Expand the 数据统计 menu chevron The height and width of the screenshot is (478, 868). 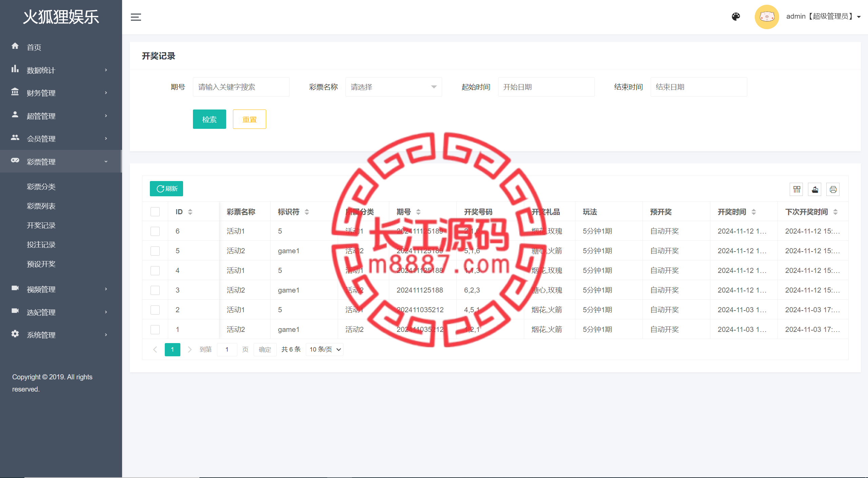tap(106, 70)
